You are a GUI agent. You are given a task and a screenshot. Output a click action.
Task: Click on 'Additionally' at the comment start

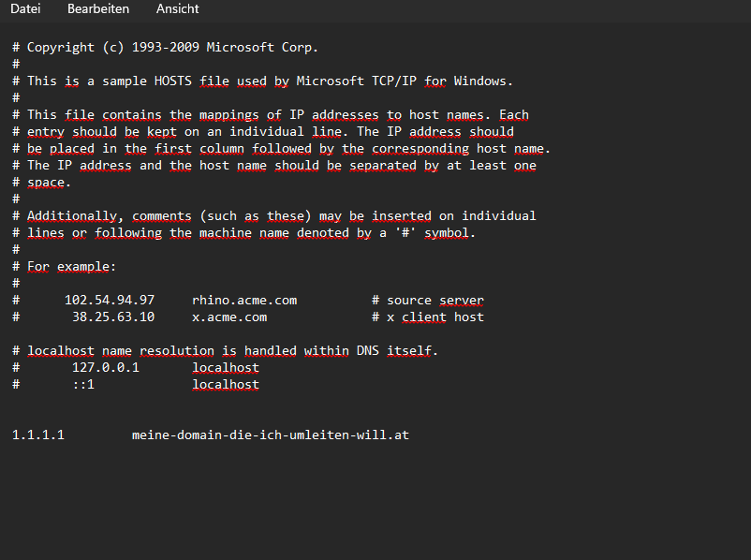point(72,216)
